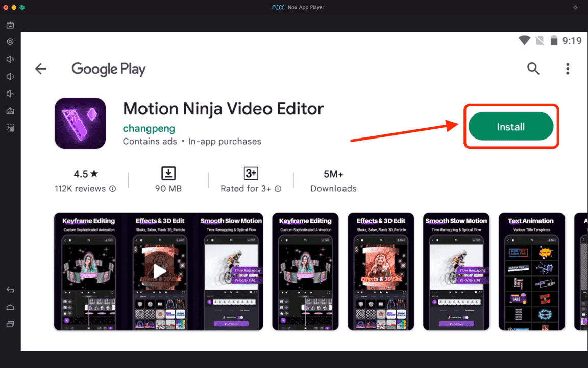
Task: Open the standalone Smooth Slow Motion screenshot
Action: click(x=456, y=271)
